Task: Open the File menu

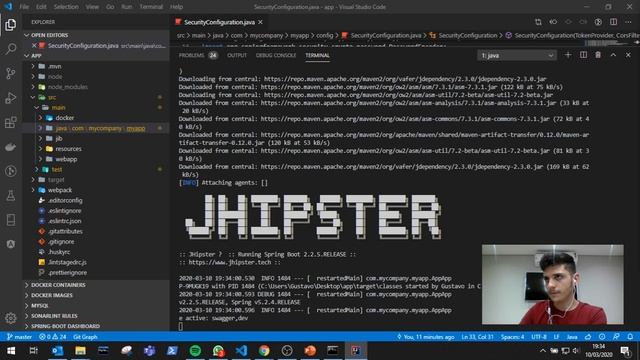Action: pyautogui.click(x=24, y=7)
